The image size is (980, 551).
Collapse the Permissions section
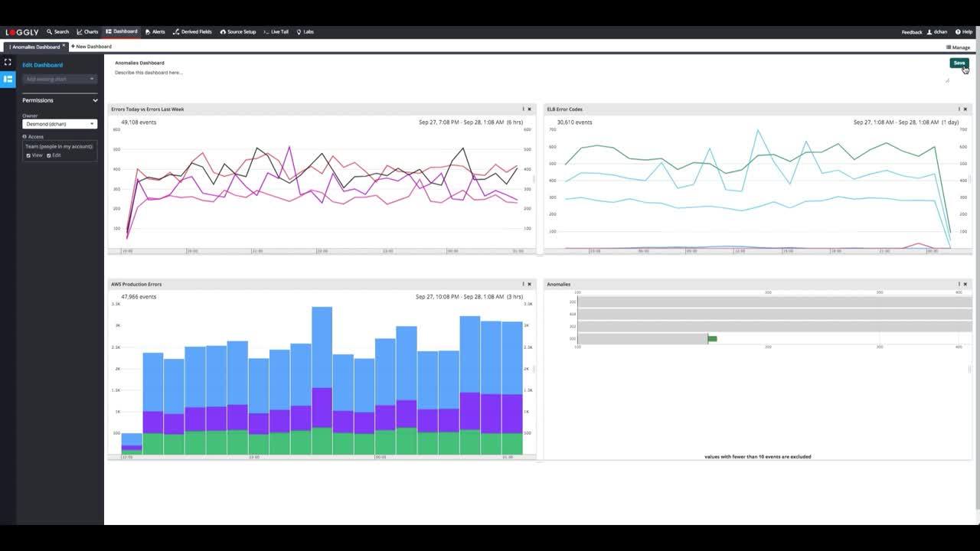pos(96,100)
